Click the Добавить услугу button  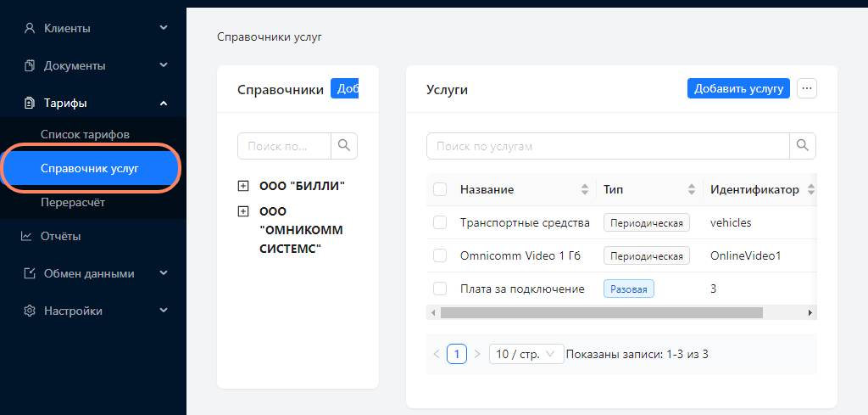click(x=738, y=88)
